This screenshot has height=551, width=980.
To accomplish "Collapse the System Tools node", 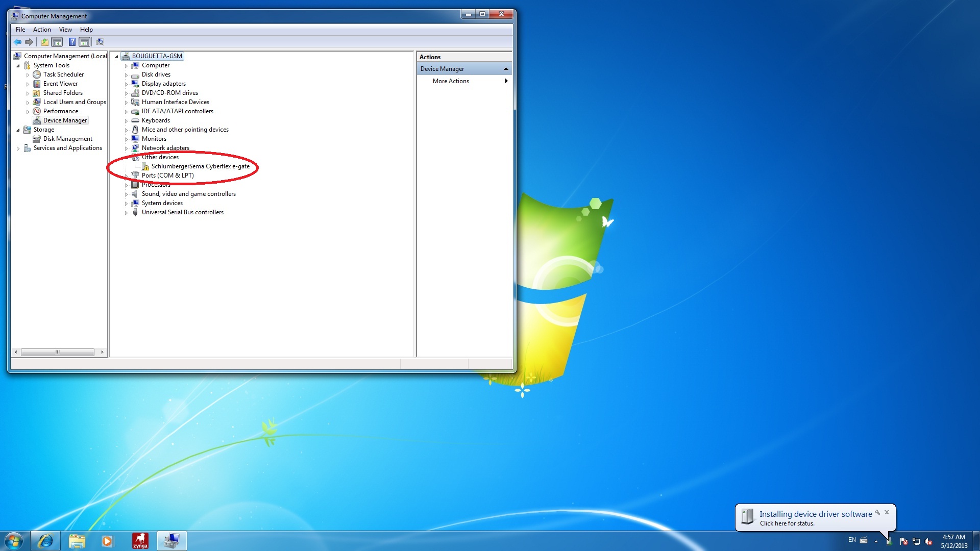I will 18,66.
